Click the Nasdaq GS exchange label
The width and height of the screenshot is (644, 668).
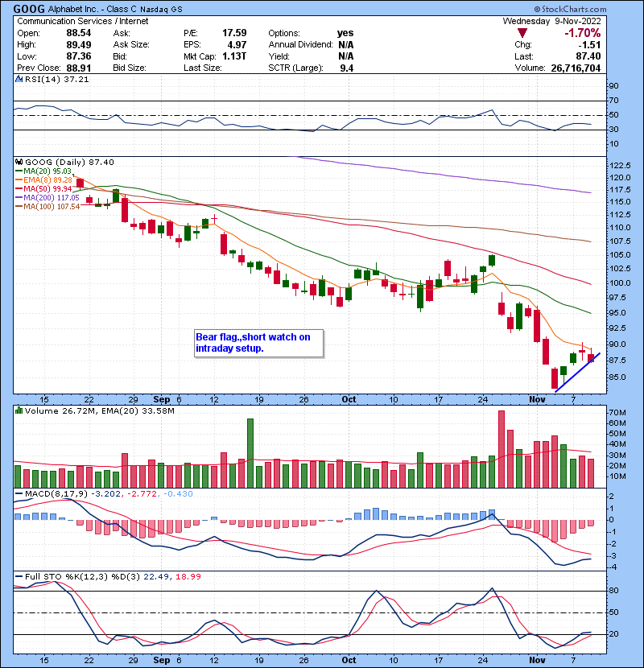pyautogui.click(x=161, y=10)
